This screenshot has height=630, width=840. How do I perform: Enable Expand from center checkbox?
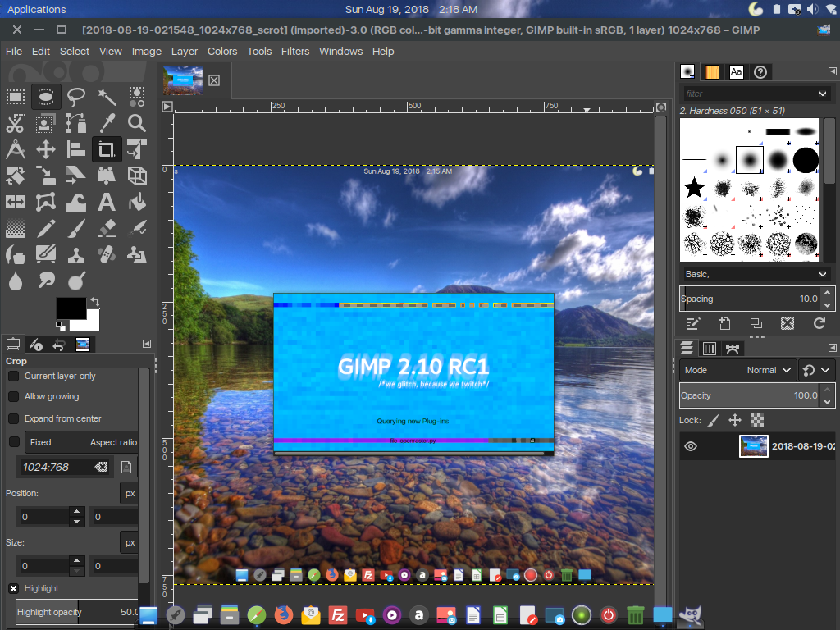click(x=14, y=418)
